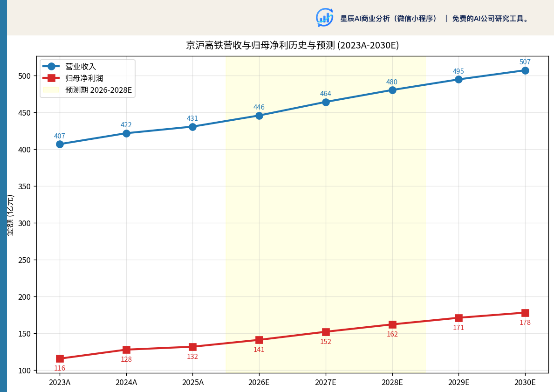The image size is (554, 392).
Task: Click the net profit data label 132
Action: tap(192, 356)
